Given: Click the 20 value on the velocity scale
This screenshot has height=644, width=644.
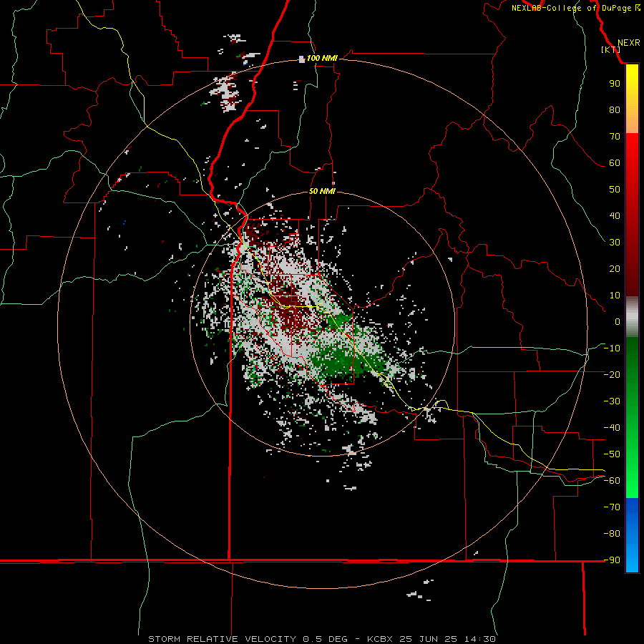Looking at the screenshot, I should coord(615,268).
